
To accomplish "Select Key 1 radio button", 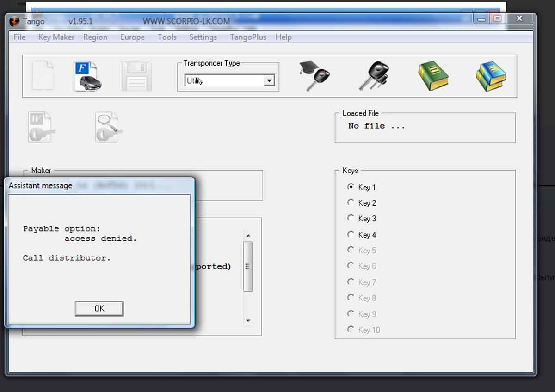I will [351, 187].
